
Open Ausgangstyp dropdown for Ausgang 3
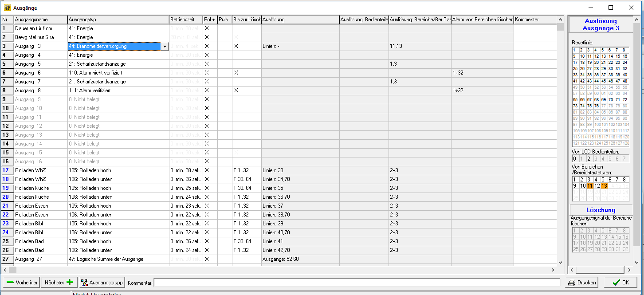(x=165, y=46)
